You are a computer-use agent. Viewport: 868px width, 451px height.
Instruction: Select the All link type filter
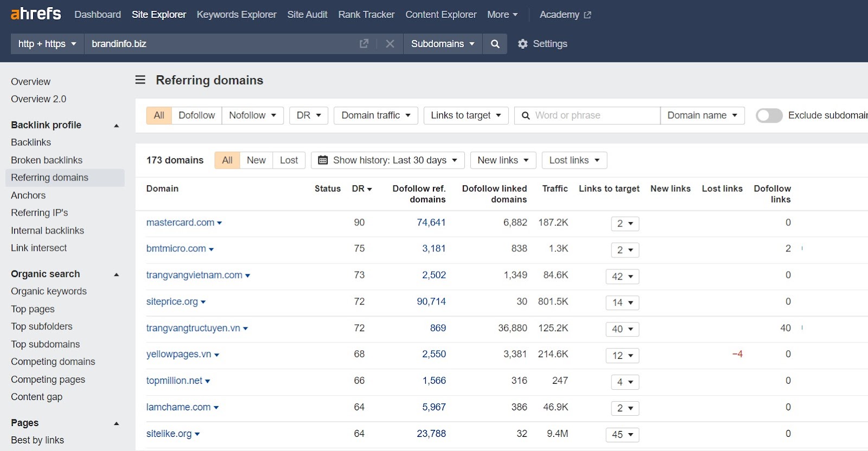click(159, 115)
